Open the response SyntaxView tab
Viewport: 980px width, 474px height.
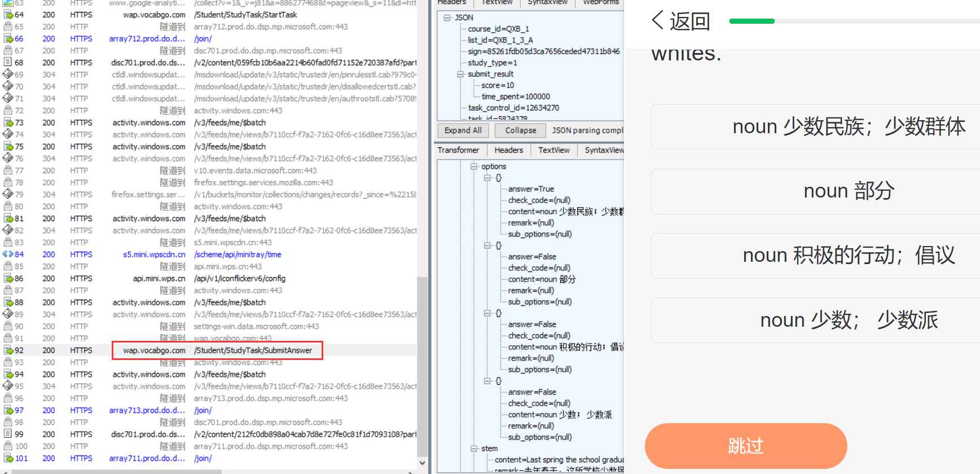604,150
